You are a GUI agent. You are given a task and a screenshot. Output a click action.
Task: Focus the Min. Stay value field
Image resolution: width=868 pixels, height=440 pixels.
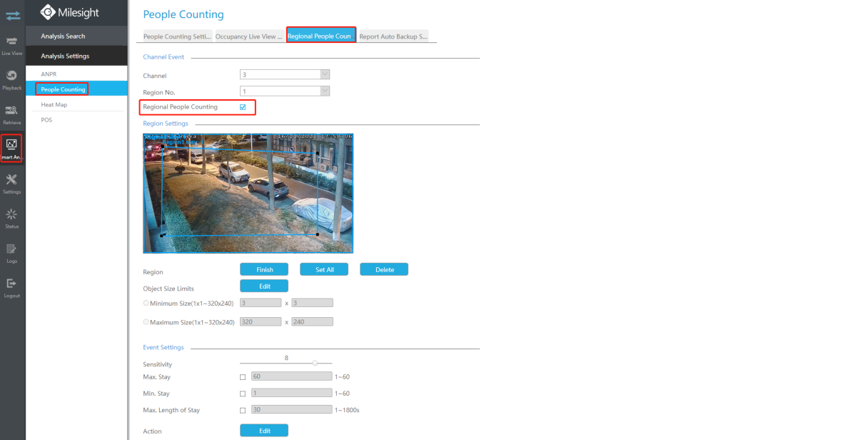click(291, 394)
